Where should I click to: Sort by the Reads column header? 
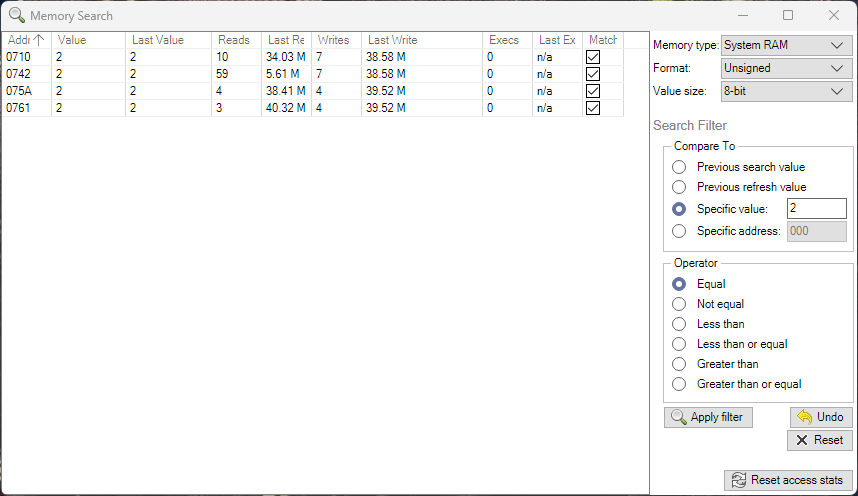click(x=236, y=40)
